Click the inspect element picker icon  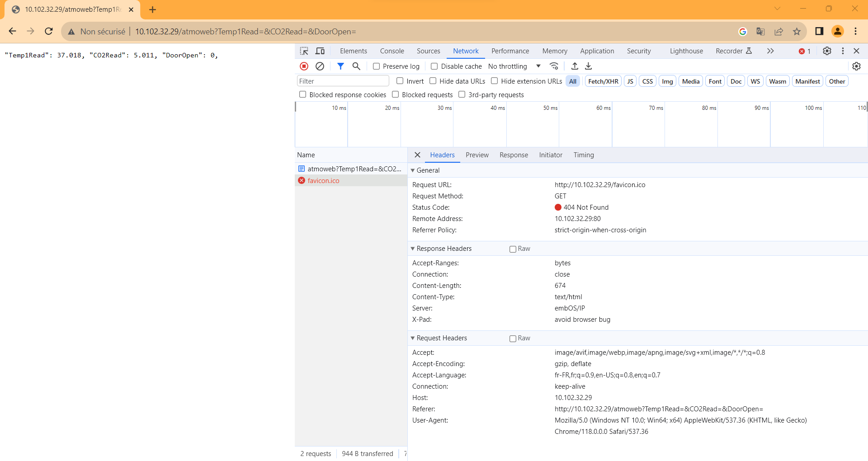[304, 51]
